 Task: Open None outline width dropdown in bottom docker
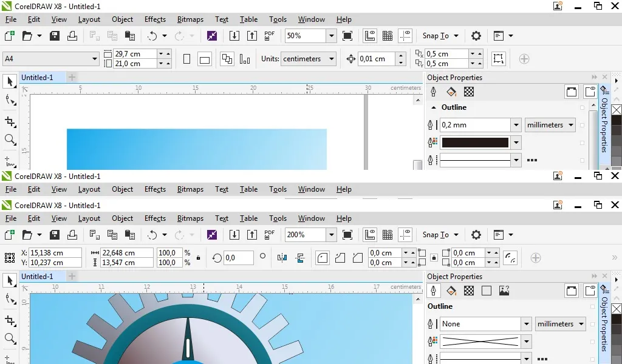[527, 323]
